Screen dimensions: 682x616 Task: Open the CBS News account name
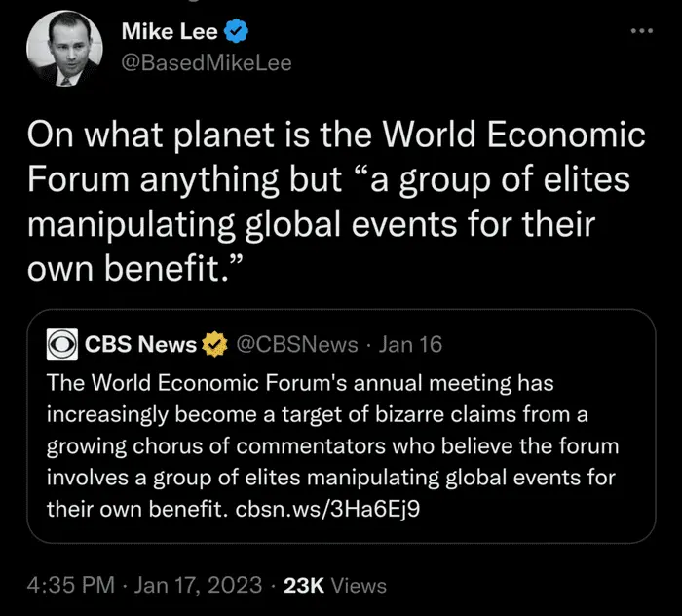(140, 344)
